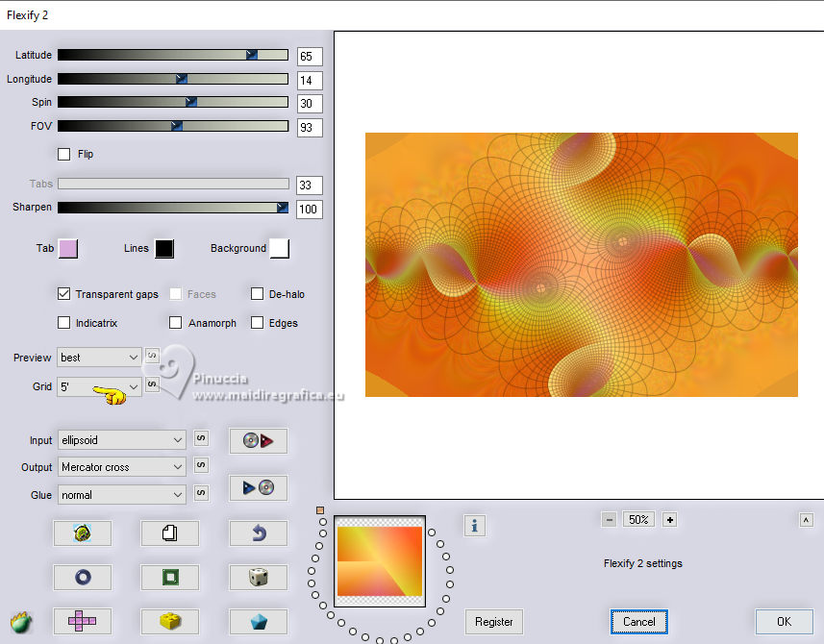
Task: Uncheck Transparent gaps checkbox
Action: coord(63,293)
